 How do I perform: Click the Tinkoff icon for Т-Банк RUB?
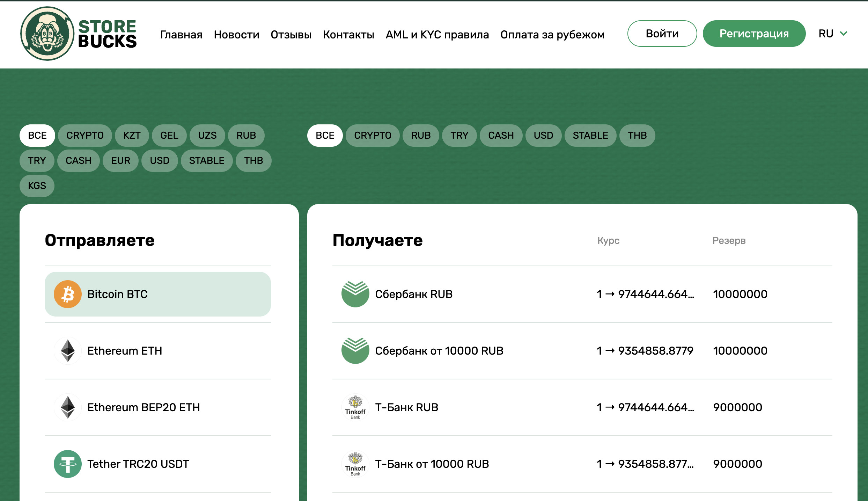tap(355, 407)
